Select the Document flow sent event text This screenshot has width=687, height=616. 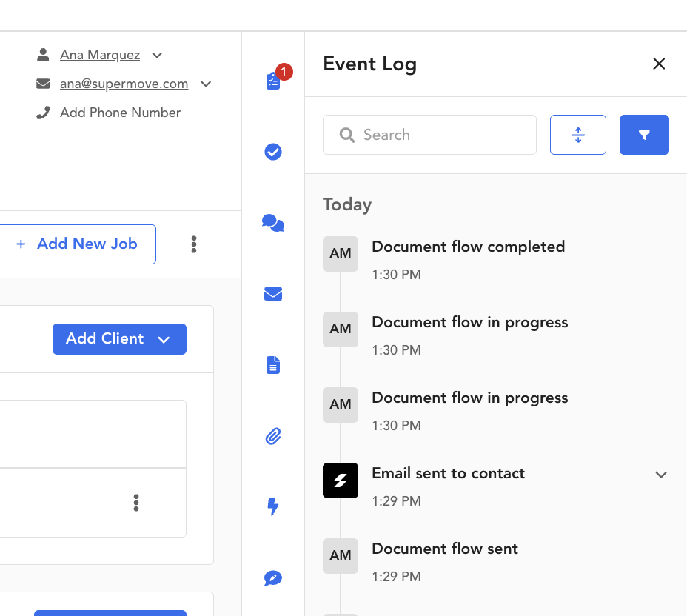[445, 549]
